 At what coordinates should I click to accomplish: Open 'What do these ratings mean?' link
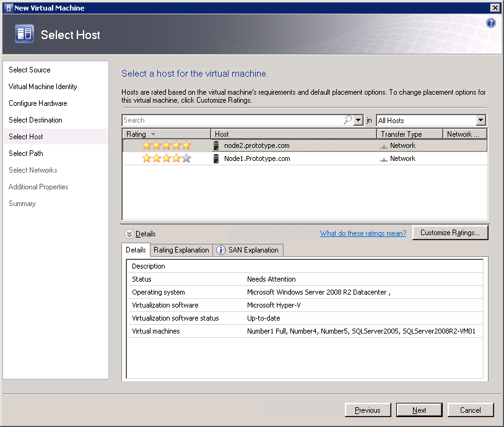pos(363,233)
